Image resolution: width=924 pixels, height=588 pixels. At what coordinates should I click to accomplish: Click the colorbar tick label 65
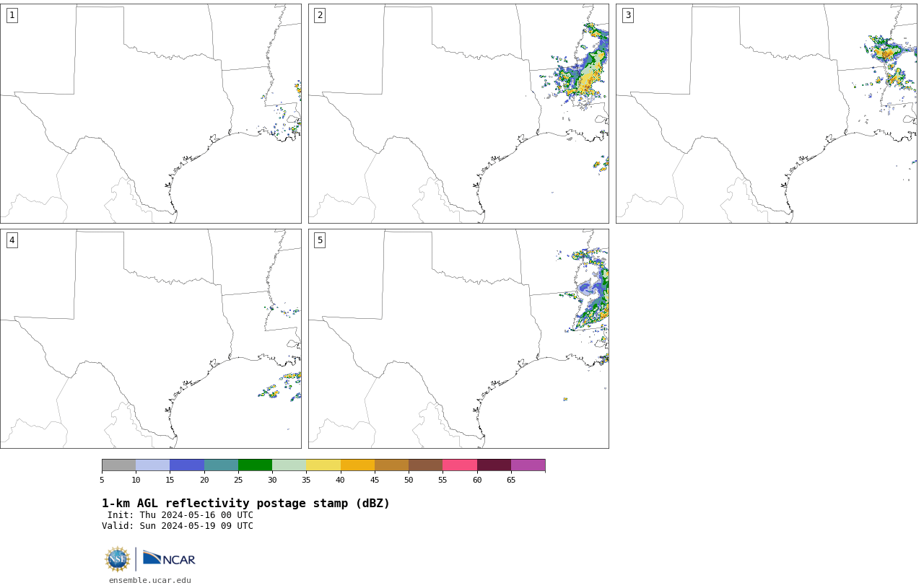pos(511,480)
